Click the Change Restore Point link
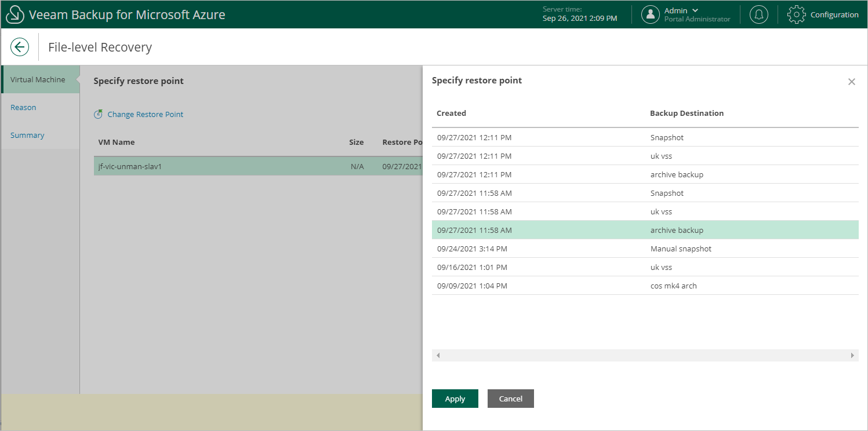 (x=146, y=114)
